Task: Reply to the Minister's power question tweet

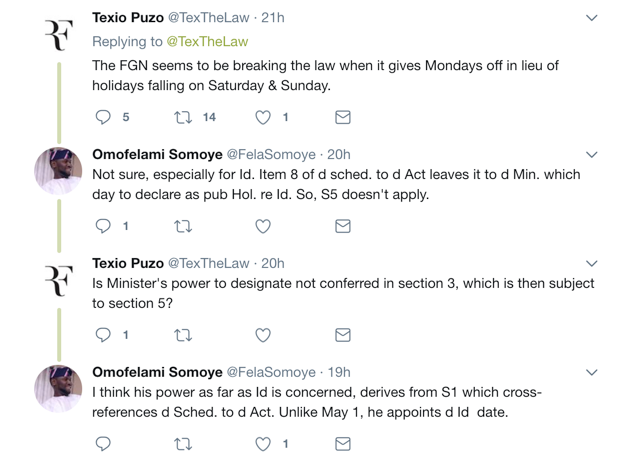Action: click(x=103, y=335)
